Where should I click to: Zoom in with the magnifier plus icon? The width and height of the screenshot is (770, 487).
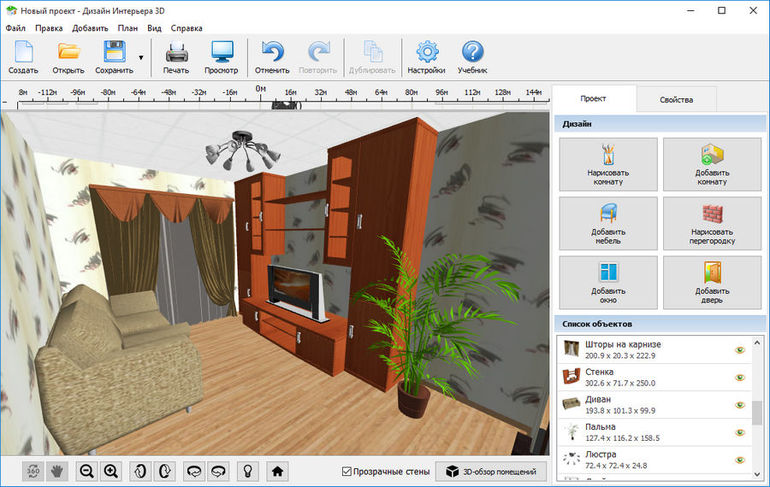pos(111,471)
